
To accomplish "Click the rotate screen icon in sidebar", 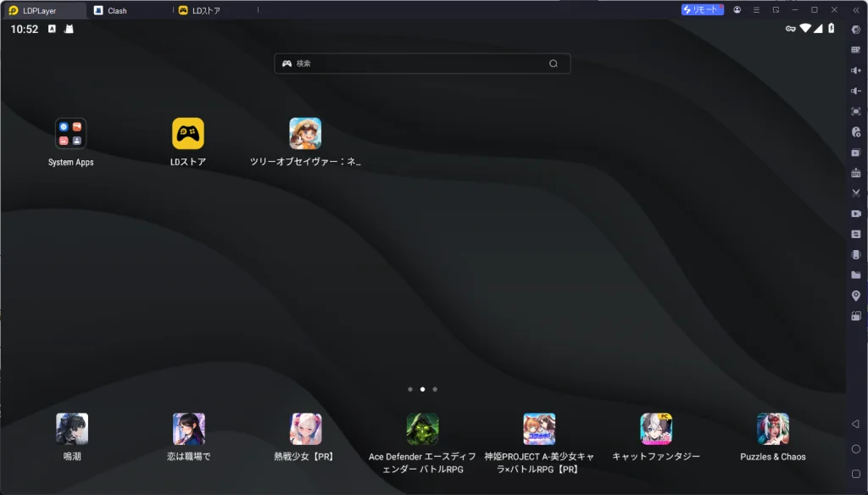I will click(856, 316).
